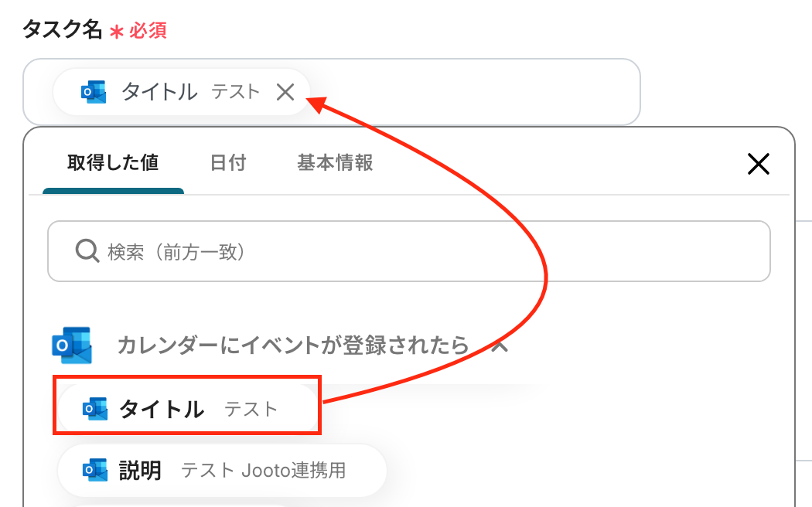Viewport: 812px width, 507px height.
Task: Click the Outlook icon on 説明 list item
Action: click(x=95, y=470)
